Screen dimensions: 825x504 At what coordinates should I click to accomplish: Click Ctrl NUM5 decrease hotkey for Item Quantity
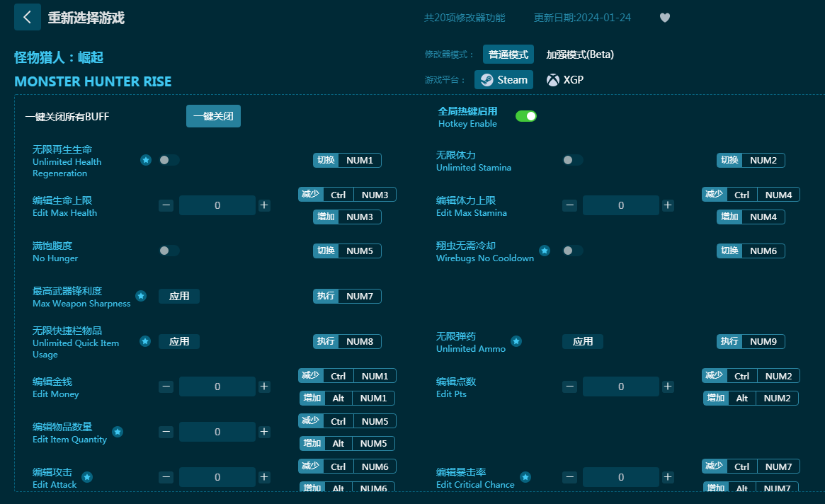347,421
